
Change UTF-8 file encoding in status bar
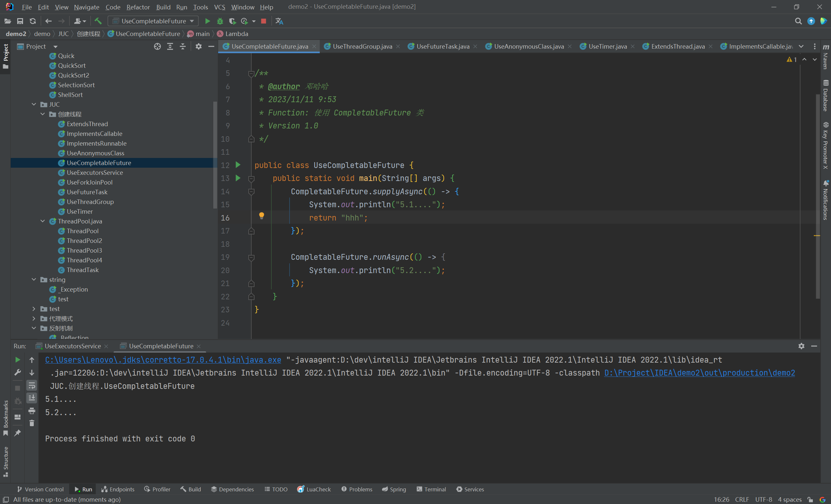pyautogui.click(x=763, y=499)
